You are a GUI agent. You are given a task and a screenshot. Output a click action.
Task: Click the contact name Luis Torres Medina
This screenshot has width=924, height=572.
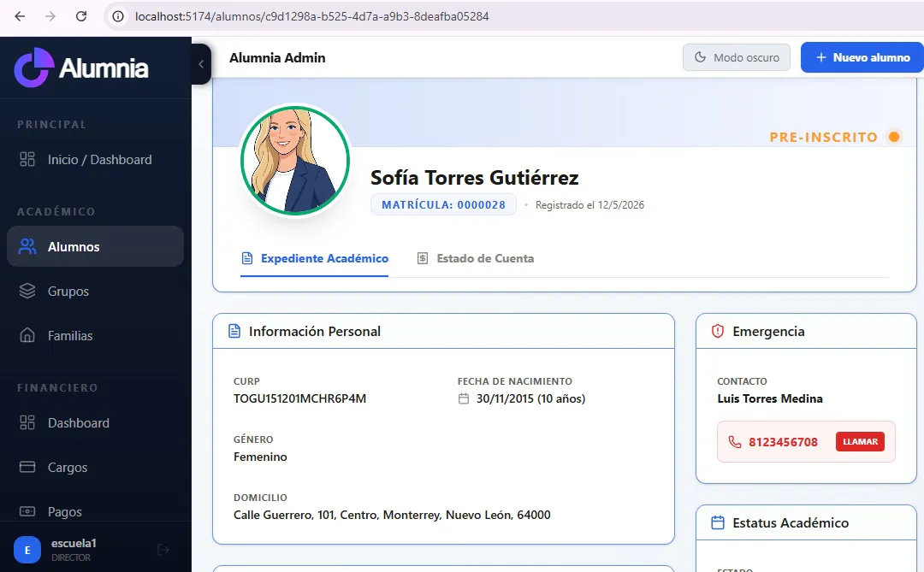[x=770, y=398]
